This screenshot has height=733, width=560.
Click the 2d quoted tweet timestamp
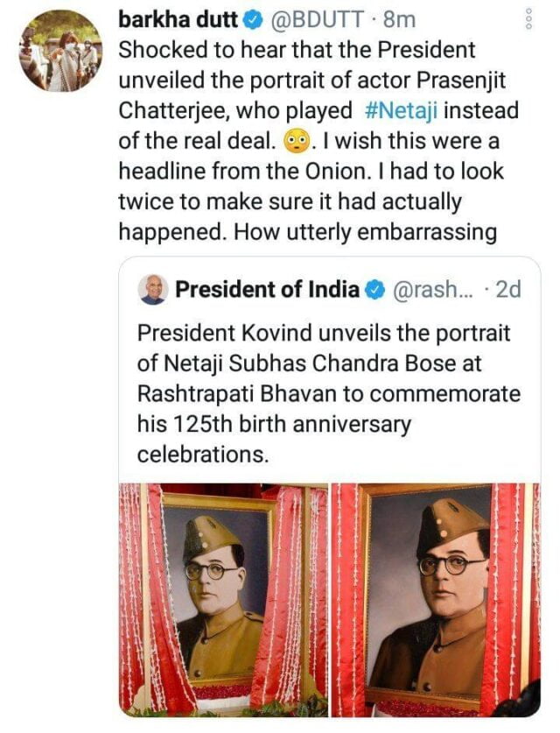point(507,289)
